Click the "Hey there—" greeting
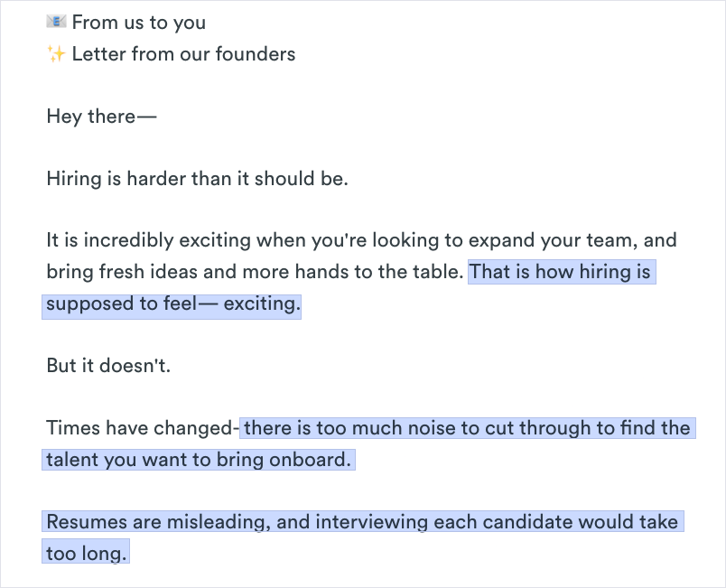 (101, 117)
